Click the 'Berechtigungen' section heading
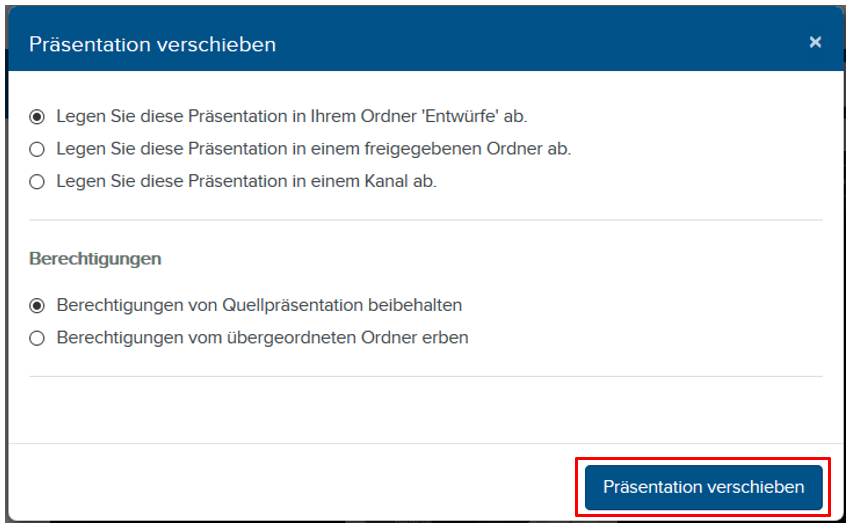This screenshot has width=853, height=529. [x=95, y=259]
